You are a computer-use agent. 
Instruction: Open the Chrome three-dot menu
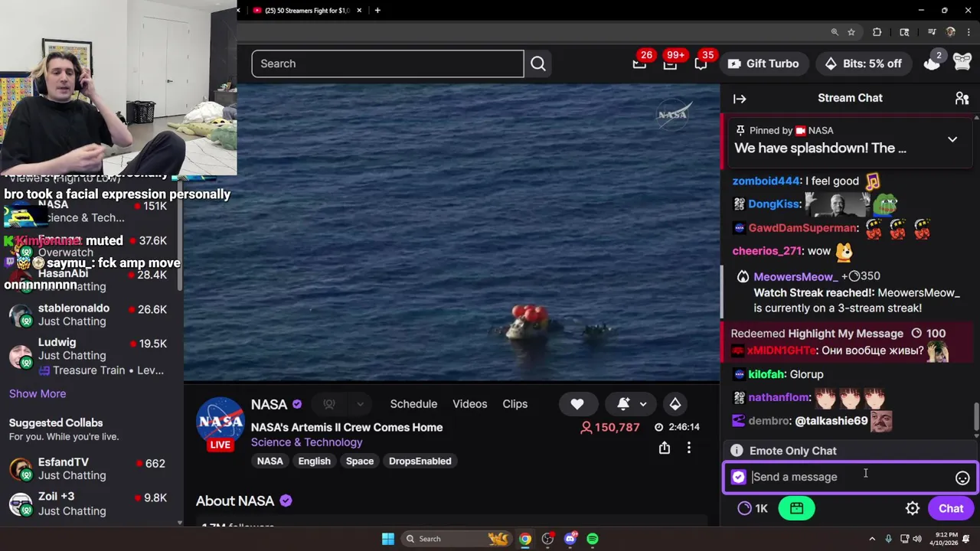tap(968, 32)
